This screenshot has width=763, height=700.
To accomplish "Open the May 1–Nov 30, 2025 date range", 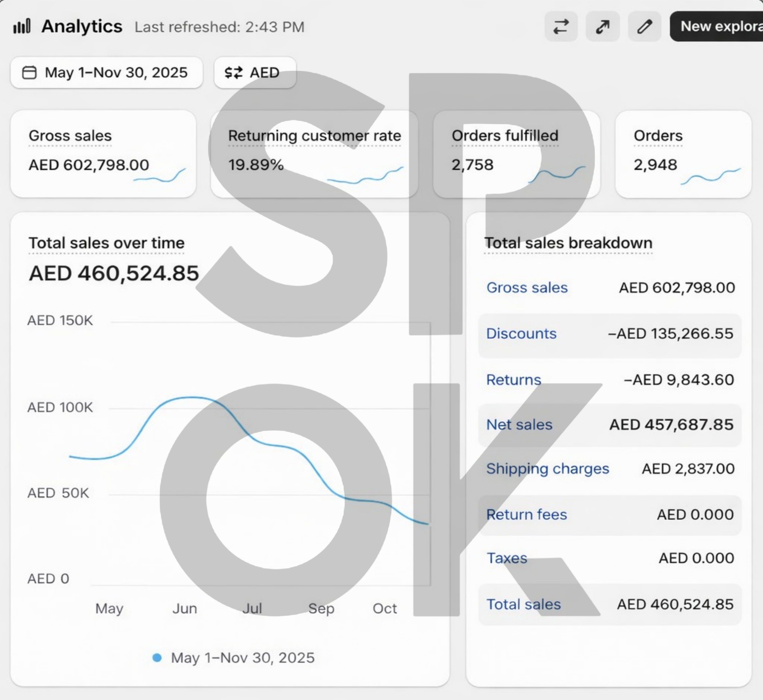I will point(106,72).
